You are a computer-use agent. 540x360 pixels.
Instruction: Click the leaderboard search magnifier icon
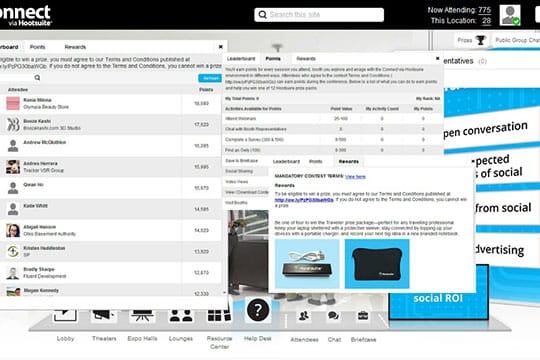coord(37,78)
